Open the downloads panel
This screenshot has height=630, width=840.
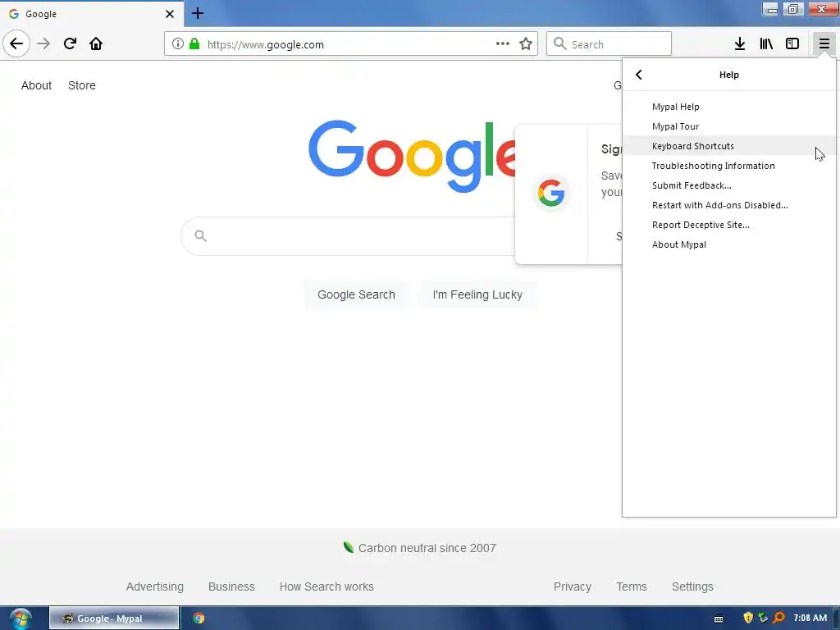[740, 44]
